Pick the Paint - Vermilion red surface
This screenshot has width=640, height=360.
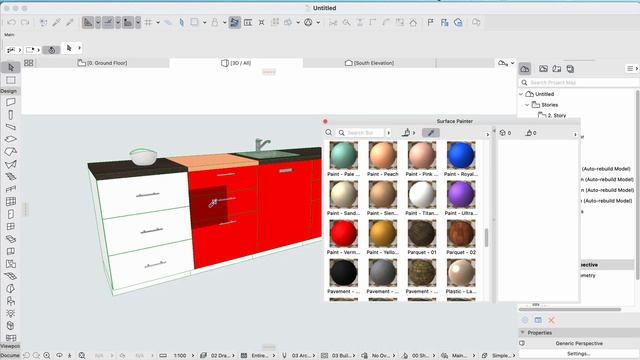(x=343, y=238)
